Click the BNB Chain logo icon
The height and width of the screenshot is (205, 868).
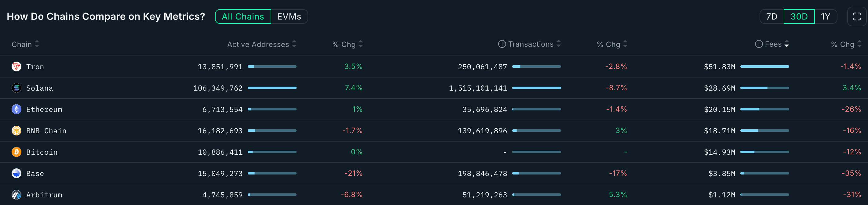pos(16,131)
